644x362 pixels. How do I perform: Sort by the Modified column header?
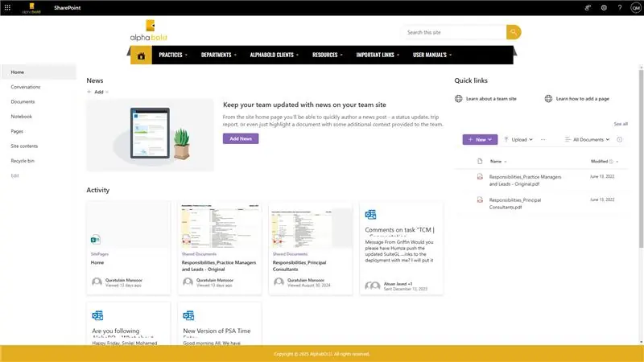click(605, 162)
